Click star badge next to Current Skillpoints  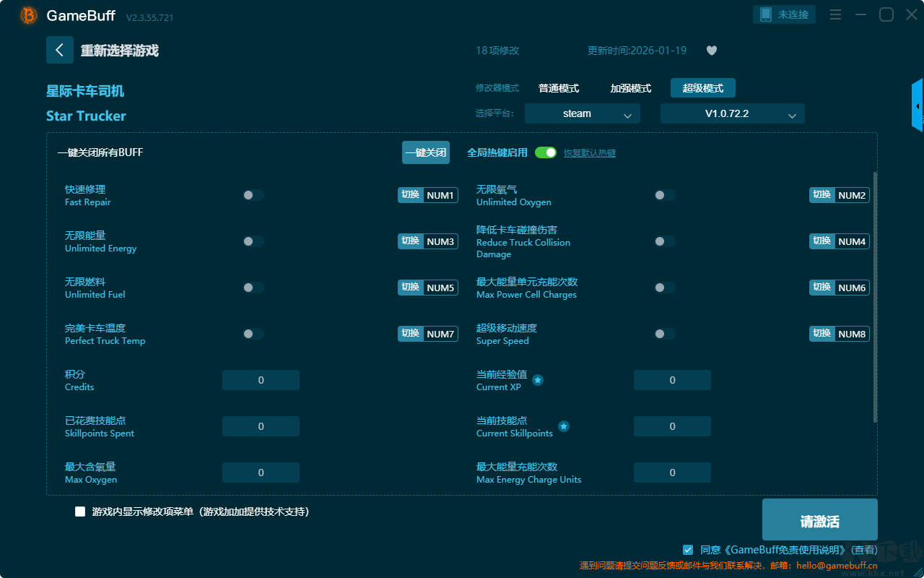coord(564,426)
